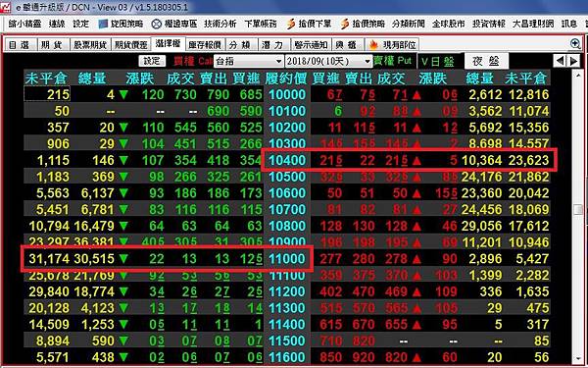Click call volume value 30,515
Image resolution: width=588 pixels, height=368 pixels.
click(94, 259)
